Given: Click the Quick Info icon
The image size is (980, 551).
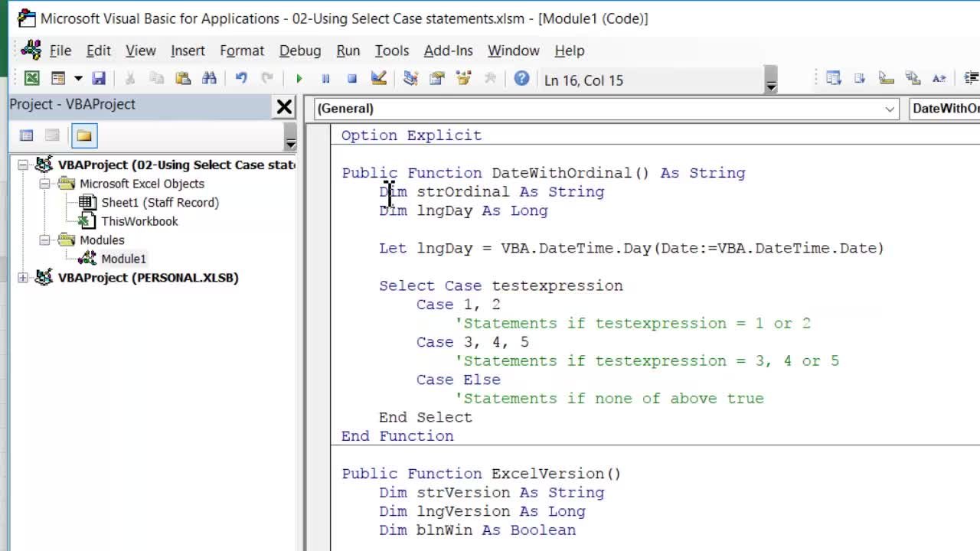Looking at the screenshot, I should click(887, 78).
